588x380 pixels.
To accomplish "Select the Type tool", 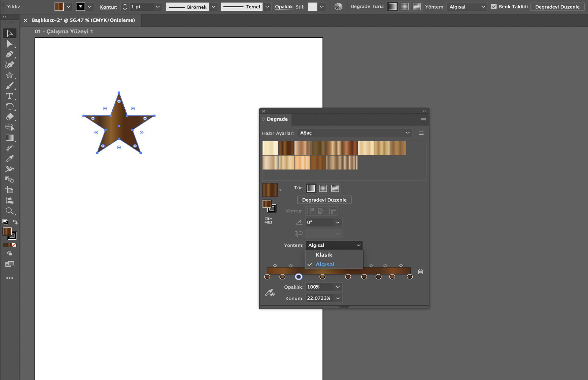I will click(9, 96).
